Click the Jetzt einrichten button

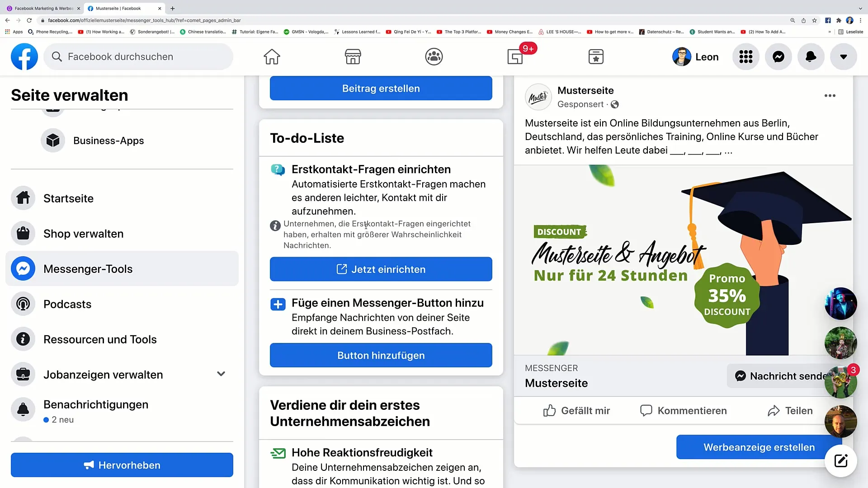(381, 269)
